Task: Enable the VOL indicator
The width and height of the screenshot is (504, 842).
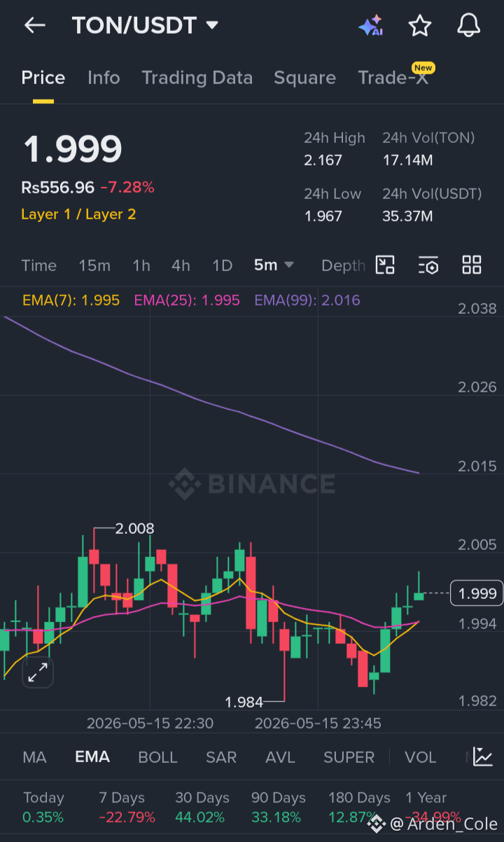Action: click(420, 757)
